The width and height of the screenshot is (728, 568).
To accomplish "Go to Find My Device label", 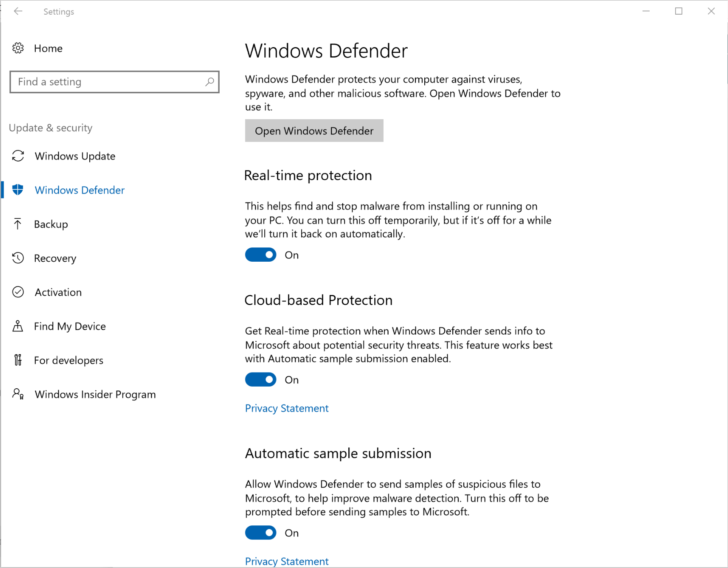I will [70, 327].
